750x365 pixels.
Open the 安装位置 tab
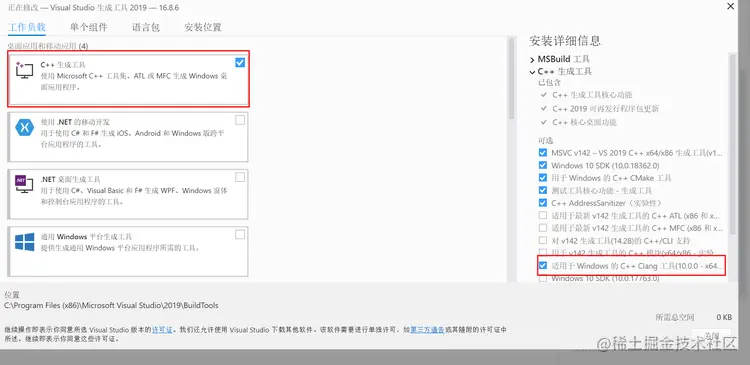(x=203, y=27)
